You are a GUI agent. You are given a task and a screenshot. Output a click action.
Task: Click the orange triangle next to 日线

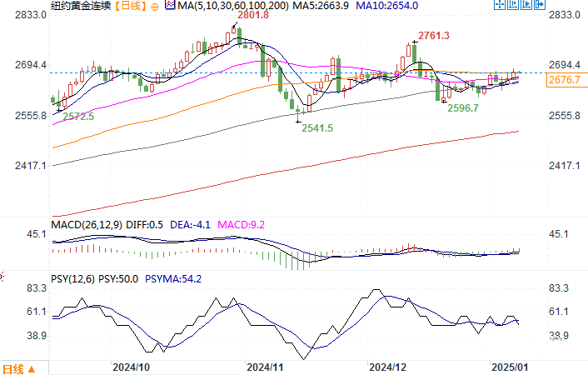point(32,369)
